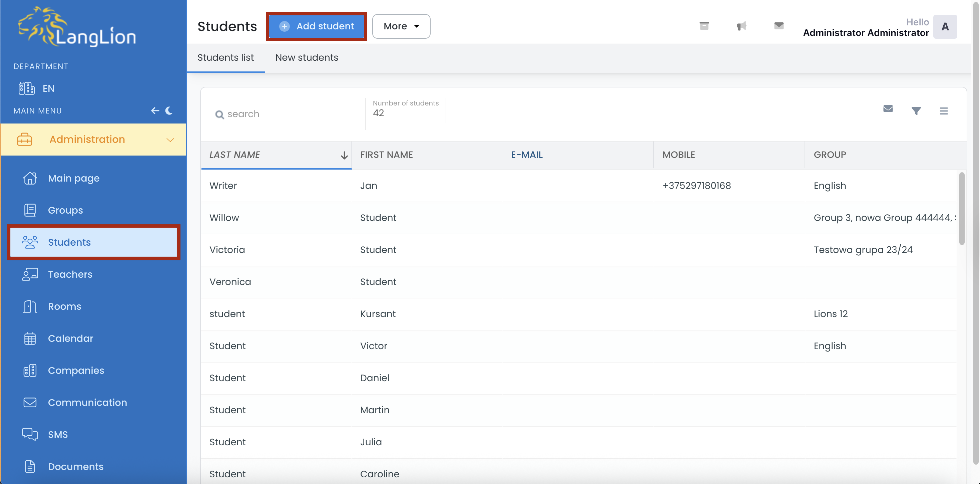Click the envelope icon in table toolbar
The height and width of the screenshot is (484, 980).
point(888,109)
